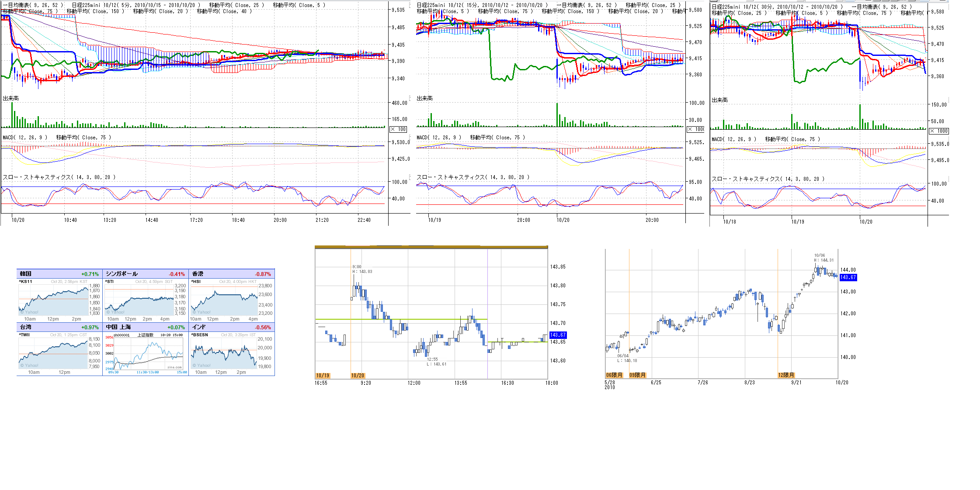Select the 09限月 contract marker on daily chart
The width and height of the screenshot is (980, 490).
click(637, 375)
